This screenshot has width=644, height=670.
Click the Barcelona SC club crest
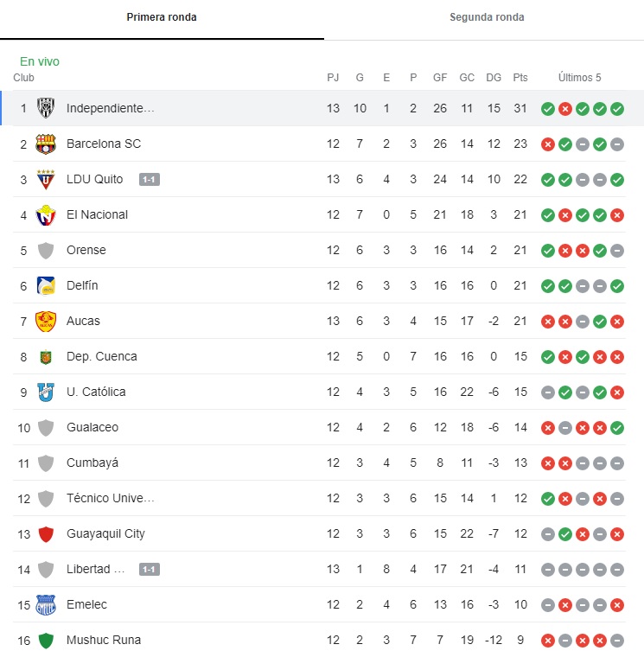click(x=46, y=144)
